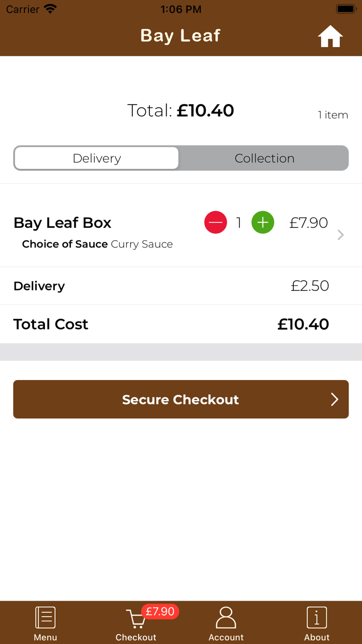Viewport: 362px width, 644px height.
Task: Tap the £7.90 badge on the cart
Action: [160, 611]
